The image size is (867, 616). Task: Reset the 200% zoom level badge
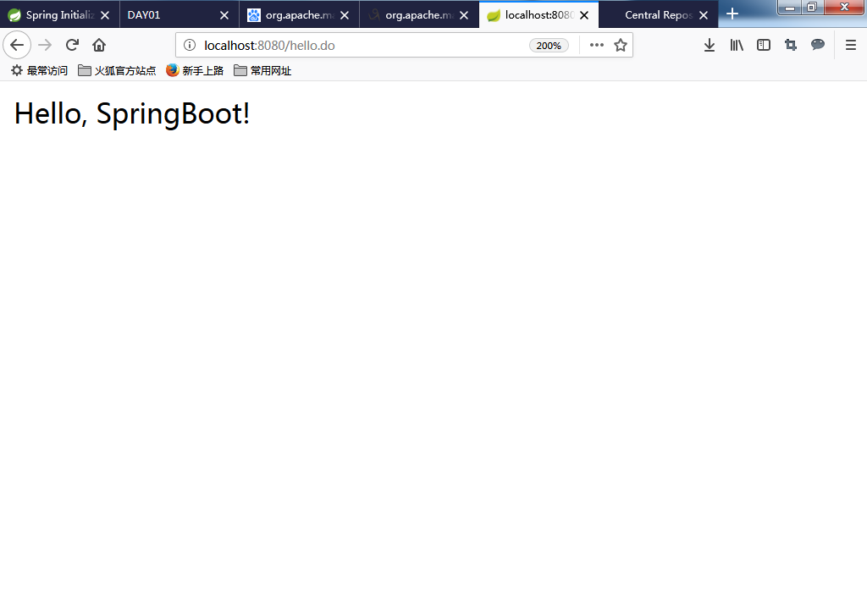(x=549, y=46)
